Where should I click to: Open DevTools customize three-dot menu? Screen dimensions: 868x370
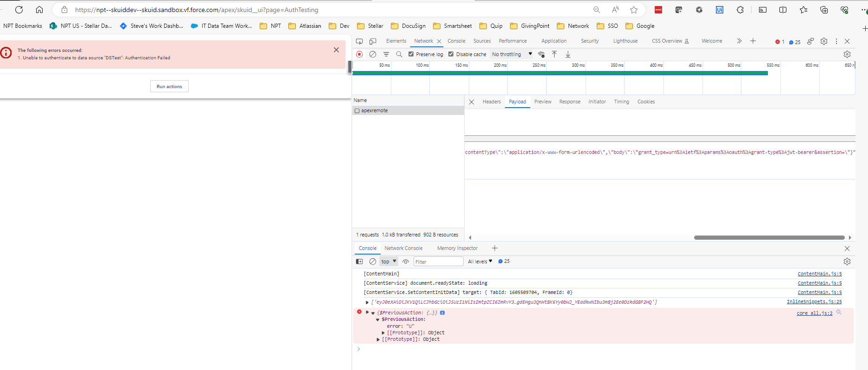click(x=836, y=41)
